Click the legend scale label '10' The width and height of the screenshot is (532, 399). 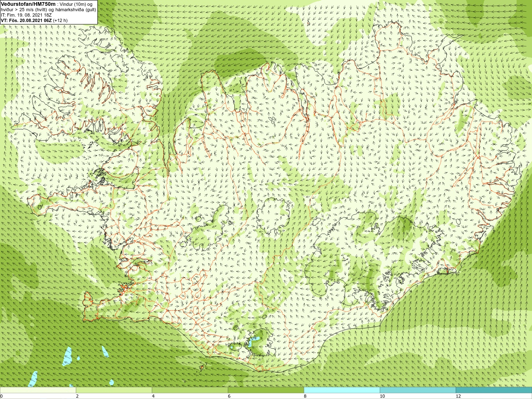[382, 396]
